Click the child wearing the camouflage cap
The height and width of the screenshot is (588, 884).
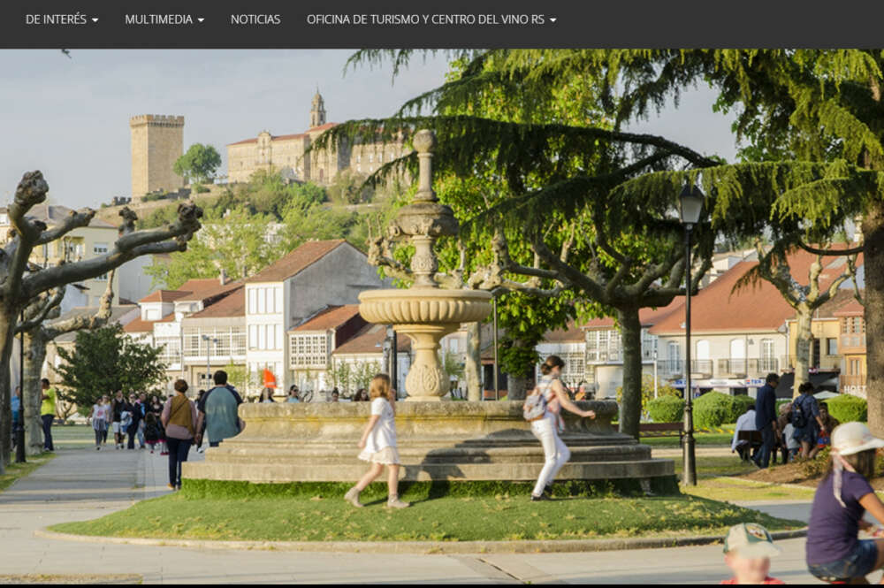pyautogui.click(x=749, y=554)
